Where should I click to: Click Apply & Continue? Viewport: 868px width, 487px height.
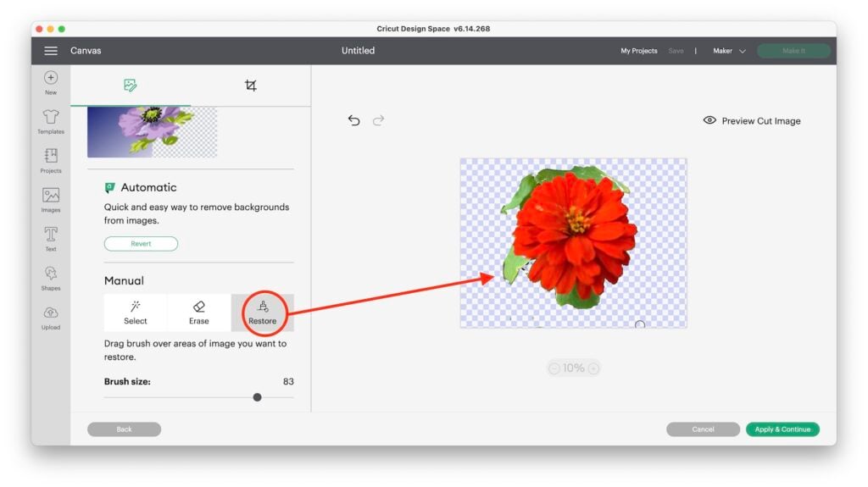[782, 429]
